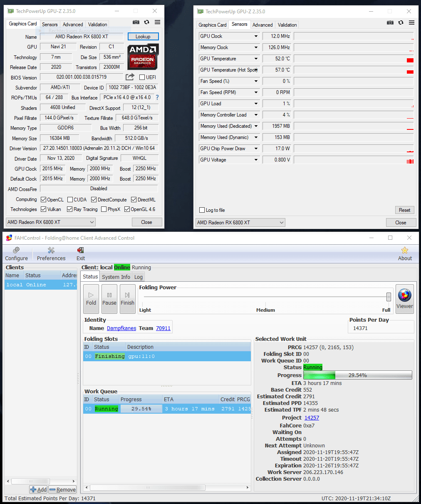Screen dimensions: 421x504
Task: Toggle the DirectML checkbox
Action: point(134,200)
